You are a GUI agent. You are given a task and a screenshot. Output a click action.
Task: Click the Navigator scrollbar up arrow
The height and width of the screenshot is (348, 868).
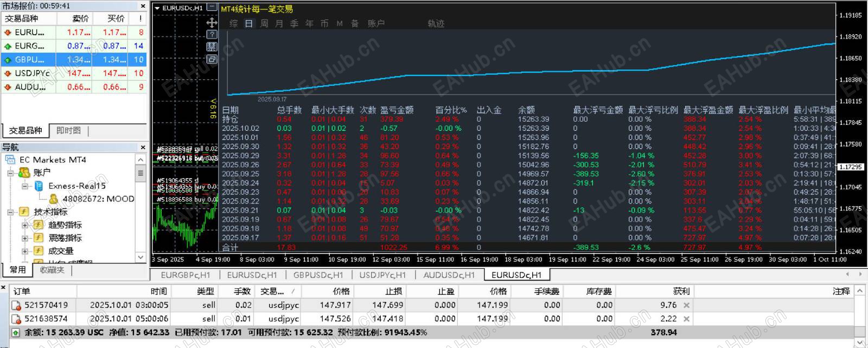point(141,160)
